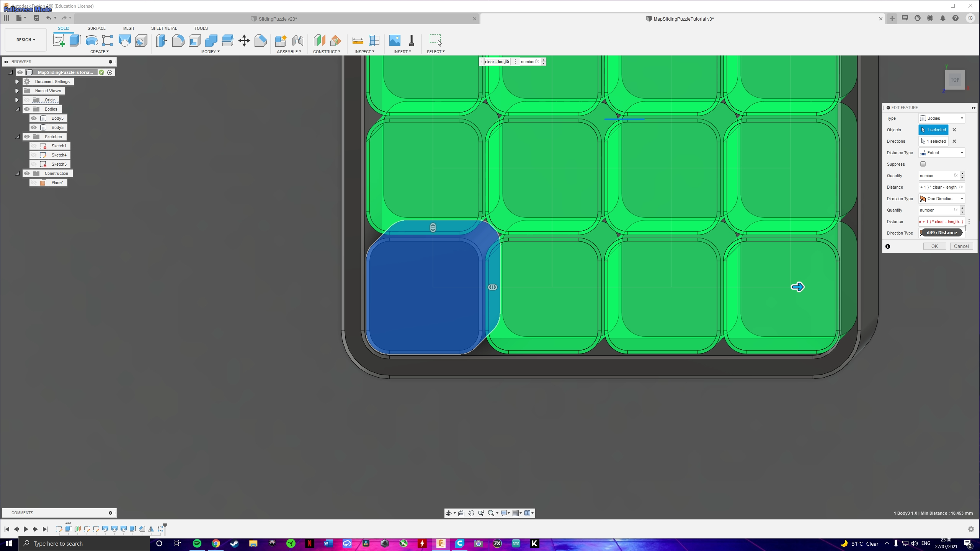Switch to the SHEET METAL tab
Screen dimensions: 980x551
tap(164, 28)
